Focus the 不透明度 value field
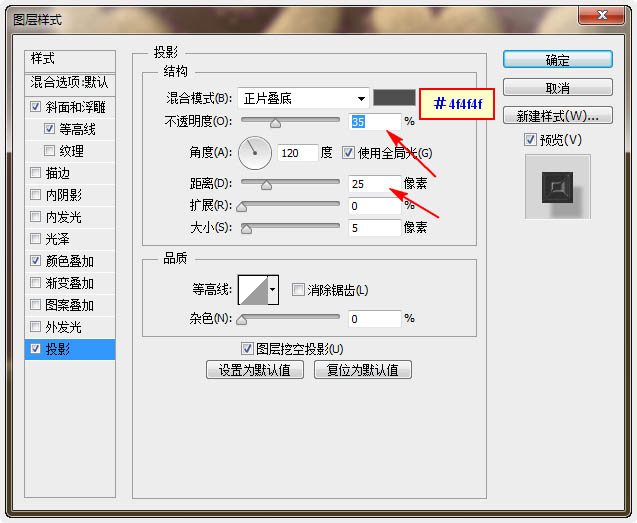Viewport: 637px width, 523px height. [x=375, y=122]
